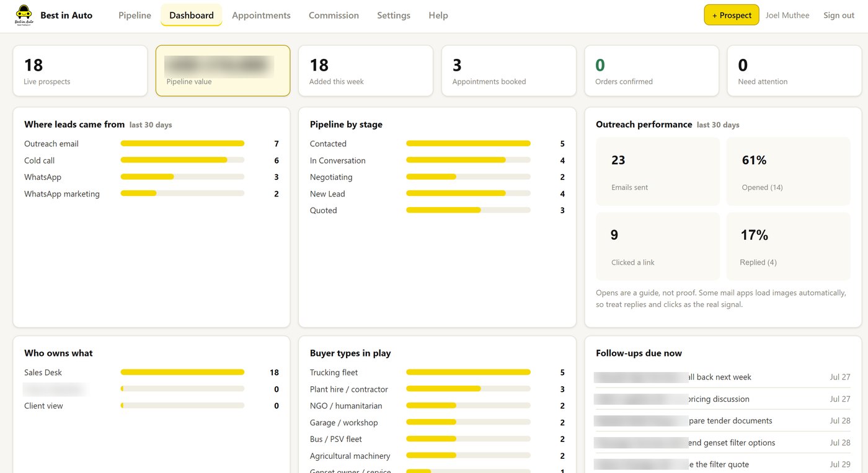The image size is (868, 473).
Task: Click the 'Who owns what' heading
Action: pyautogui.click(x=58, y=353)
